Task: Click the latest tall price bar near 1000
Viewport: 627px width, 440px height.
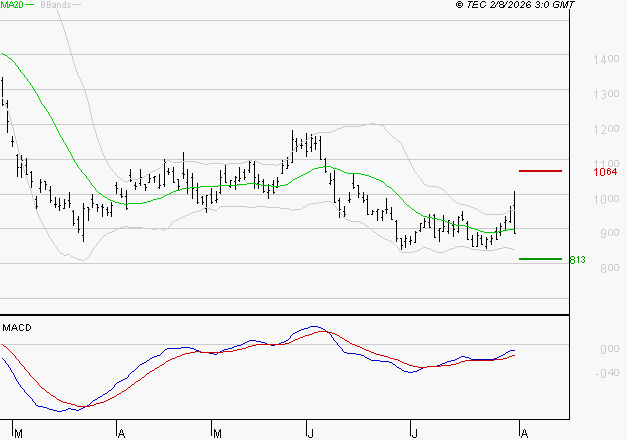Action: pos(514,212)
